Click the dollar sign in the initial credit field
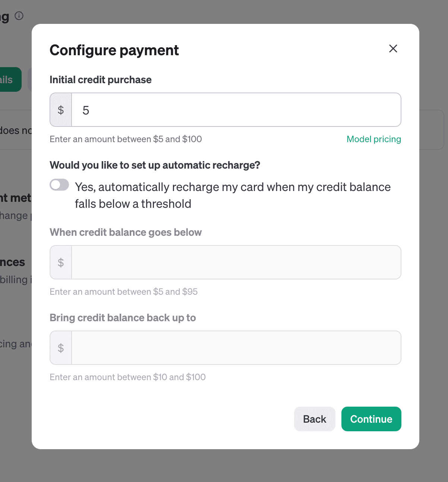This screenshot has height=482, width=448. pyautogui.click(x=61, y=110)
